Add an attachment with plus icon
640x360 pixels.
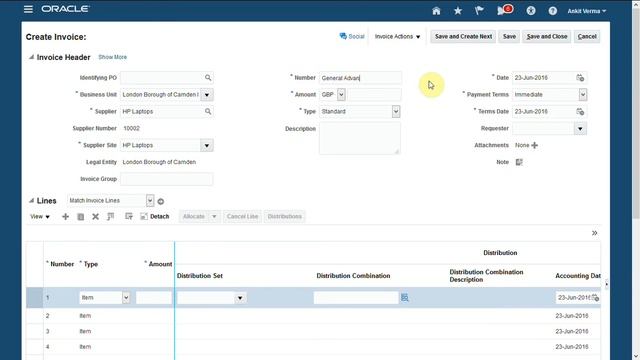click(535, 145)
